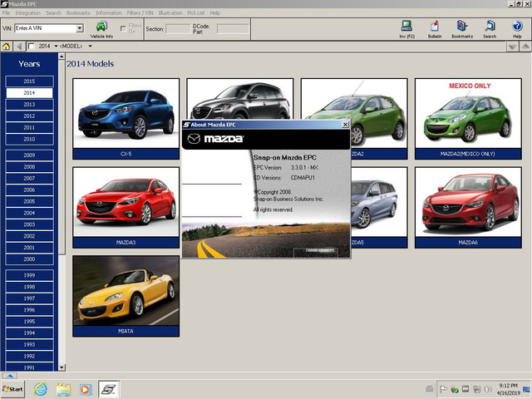Open the Information menu

coord(109,13)
